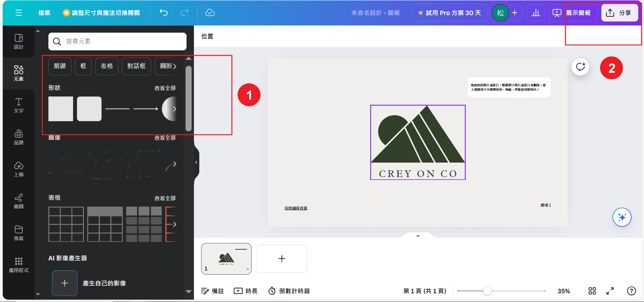This screenshot has width=644, height=302.
Task: Select page 1 thumbnail
Action: click(x=226, y=259)
